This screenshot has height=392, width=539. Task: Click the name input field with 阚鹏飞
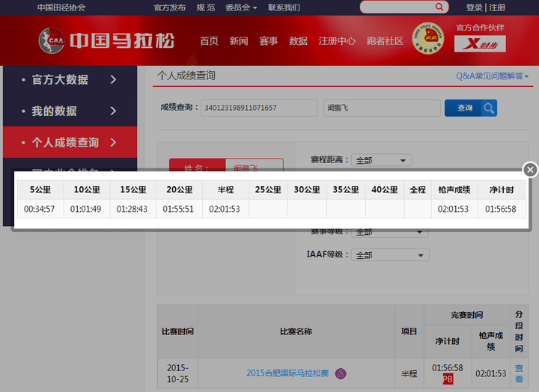pos(382,108)
